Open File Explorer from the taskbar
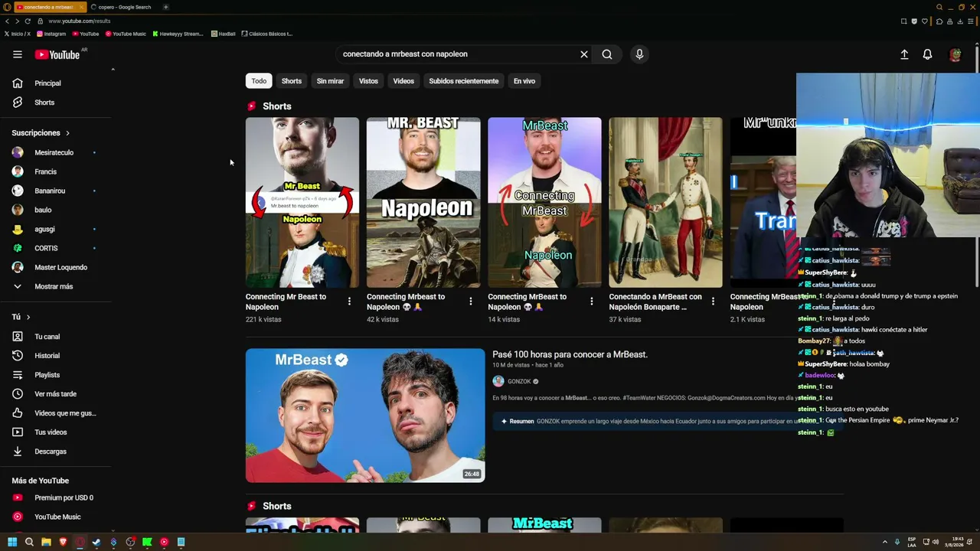This screenshot has width=980, height=551. point(46,542)
